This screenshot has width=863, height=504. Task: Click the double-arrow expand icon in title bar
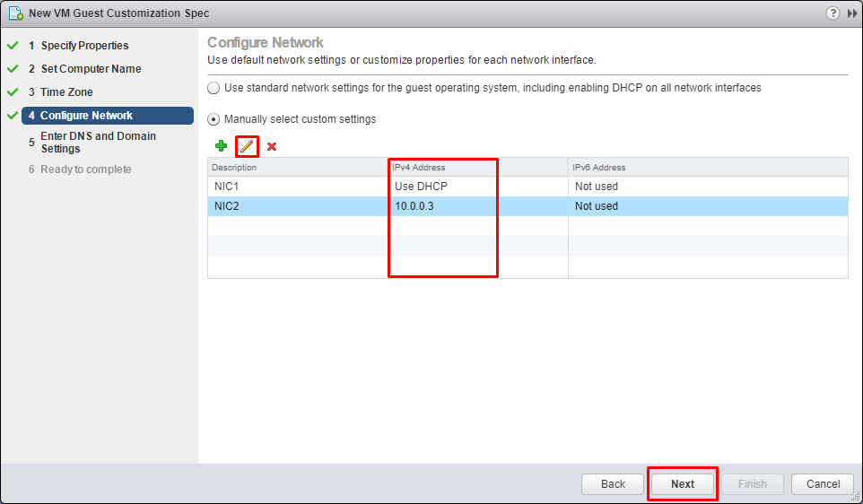pos(852,13)
